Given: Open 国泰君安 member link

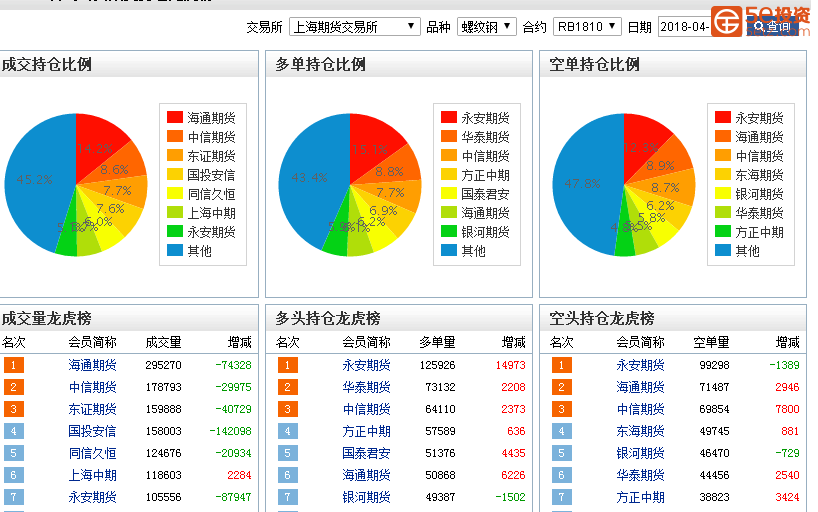Looking at the screenshot, I should pyautogui.click(x=366, y=453).
